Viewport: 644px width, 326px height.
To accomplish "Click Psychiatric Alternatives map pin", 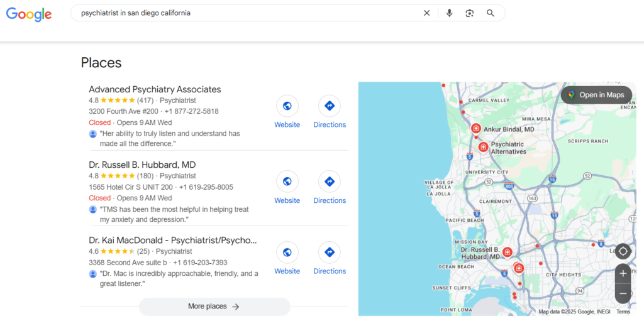I will coord(484,147).
